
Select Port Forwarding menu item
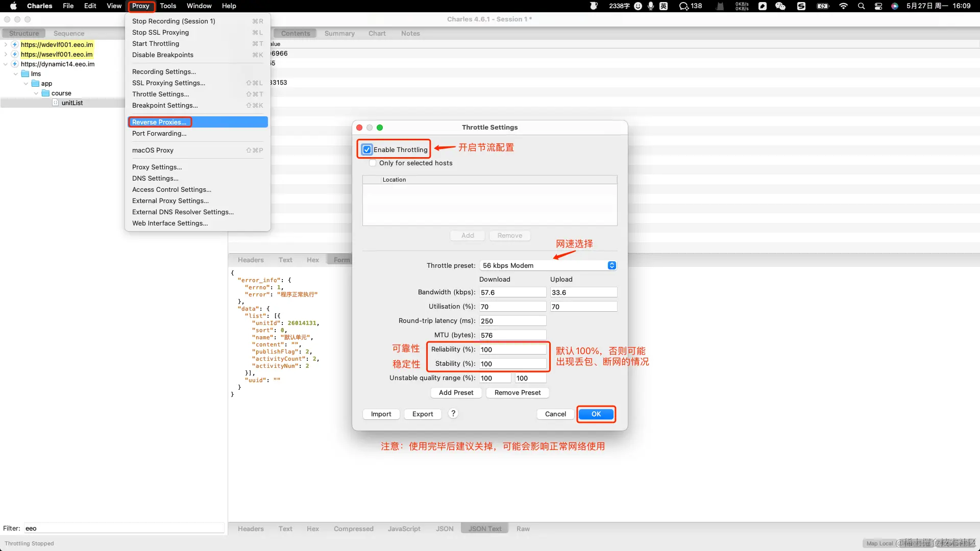(198, 133)
